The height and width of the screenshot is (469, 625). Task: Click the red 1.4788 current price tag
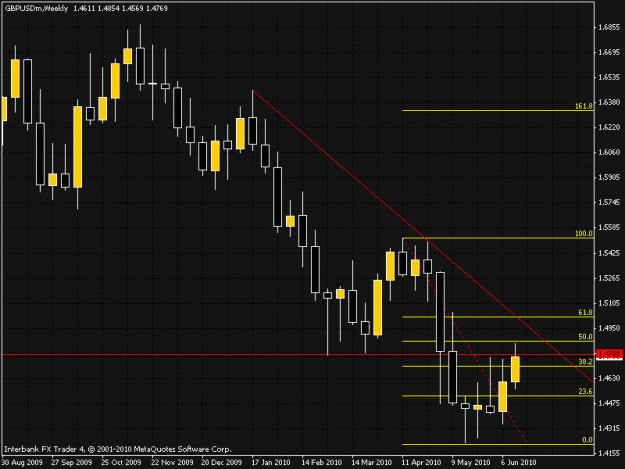609,354
